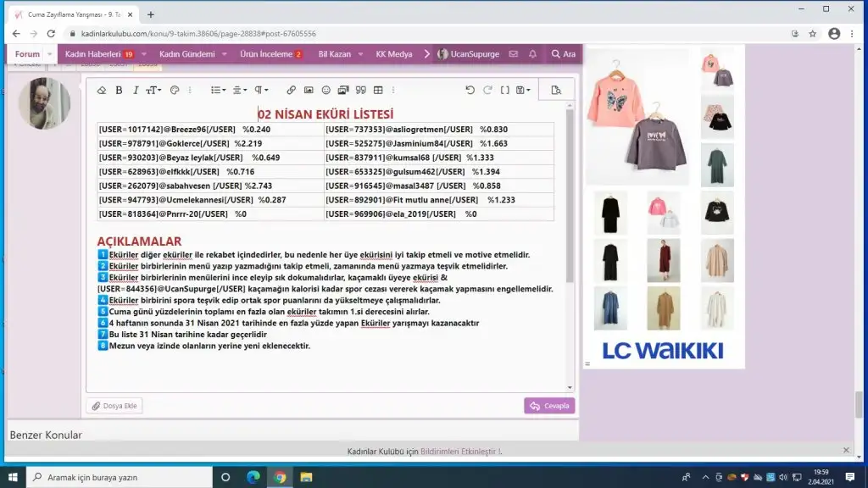The image size is (868, 488).
Task: Expand the list options dropdown
Action: click(x=218, y=90)
